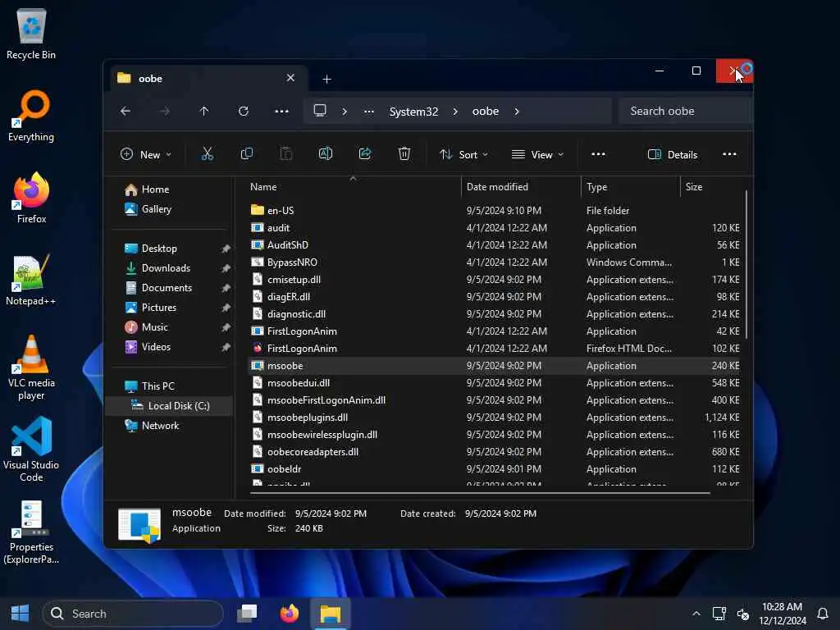Image resolution: width=840 pixels, height=630 pixels.
Task: Click System32 breadcrumb
Action: click(x=413, y=112)
